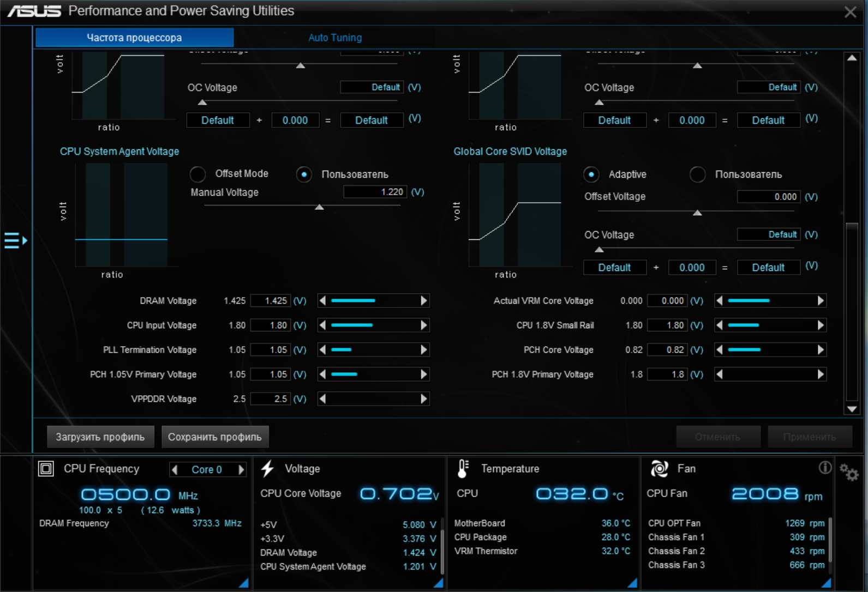
Task: Click the PCH Core Voltage input field
Action: (x=667, y=350)
